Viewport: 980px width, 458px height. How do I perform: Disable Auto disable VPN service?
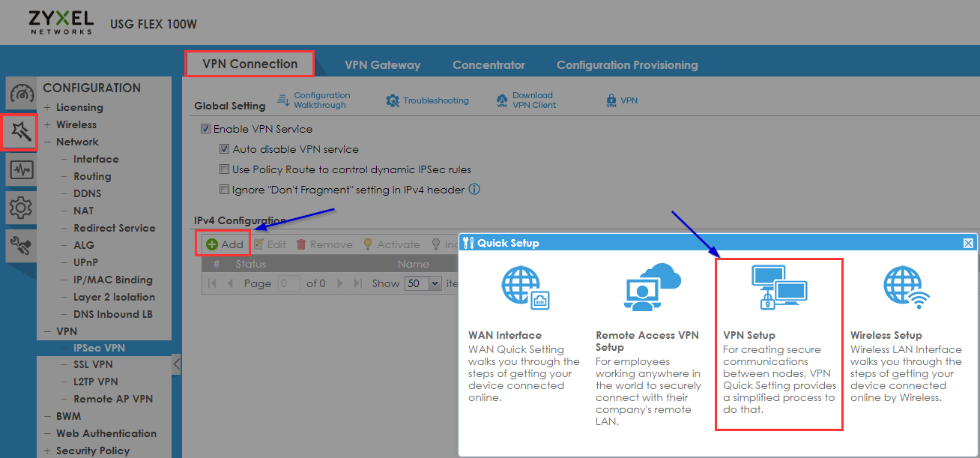point(224,148)
